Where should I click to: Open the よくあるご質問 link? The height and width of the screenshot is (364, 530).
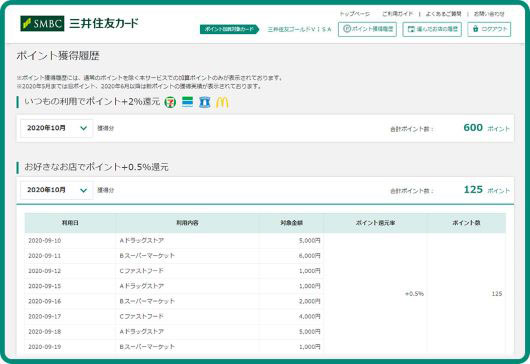point(443,14)
